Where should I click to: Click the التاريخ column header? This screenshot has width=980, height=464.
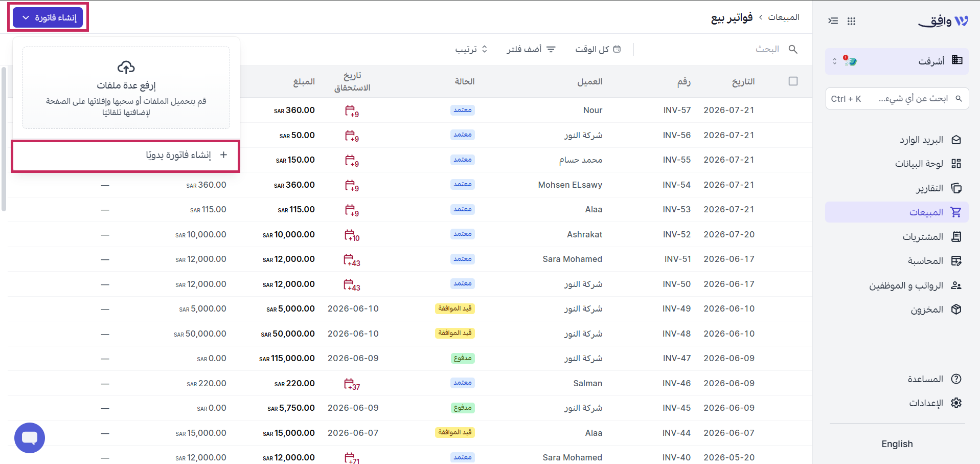(x=743, y=81)
